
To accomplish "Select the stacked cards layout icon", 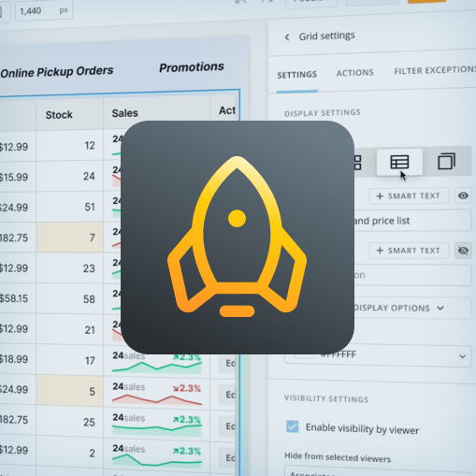I will point(446,161).
